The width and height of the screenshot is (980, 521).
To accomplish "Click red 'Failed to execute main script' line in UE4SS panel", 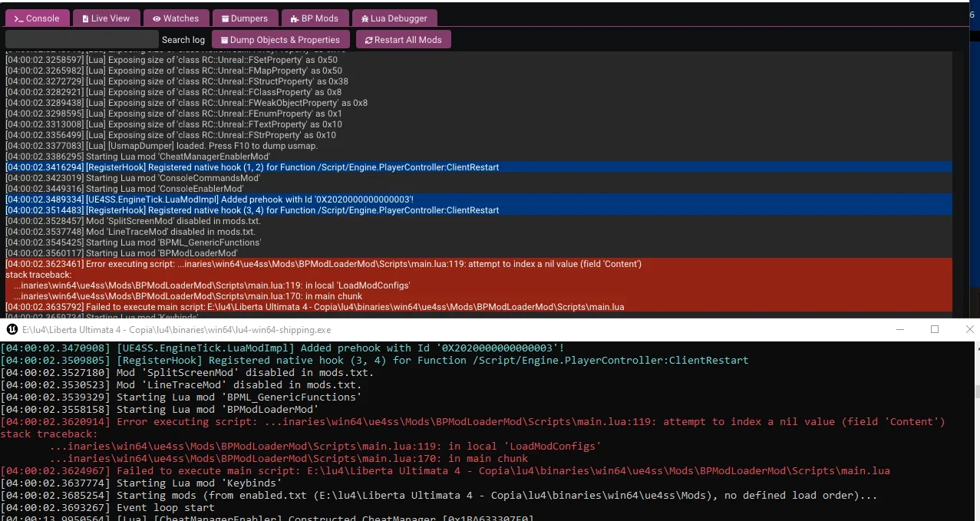I will click(x=479, y=307).
